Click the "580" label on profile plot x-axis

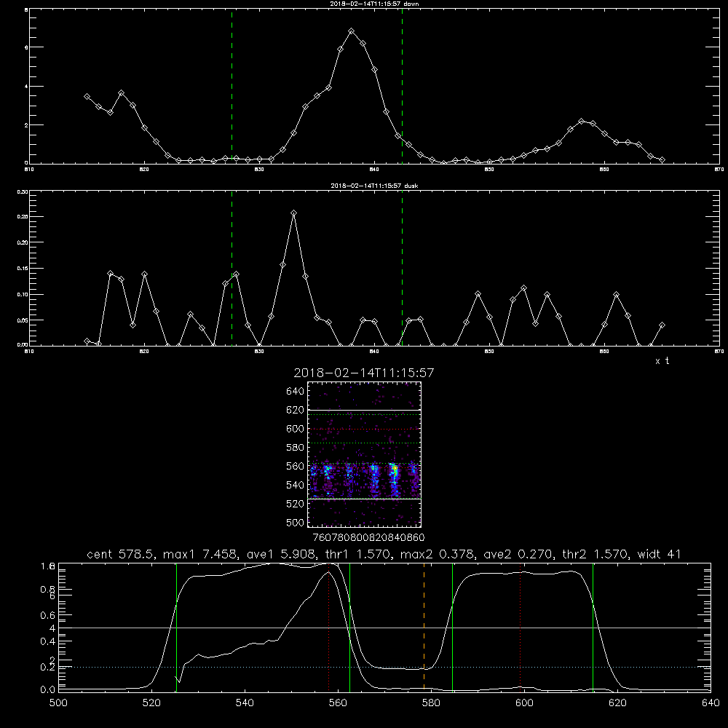[431, 703]
